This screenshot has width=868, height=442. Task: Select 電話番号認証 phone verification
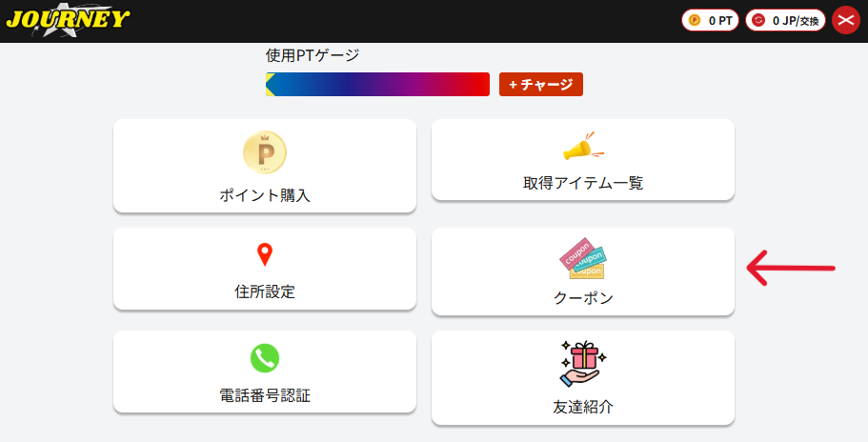(x=265, y=394)
